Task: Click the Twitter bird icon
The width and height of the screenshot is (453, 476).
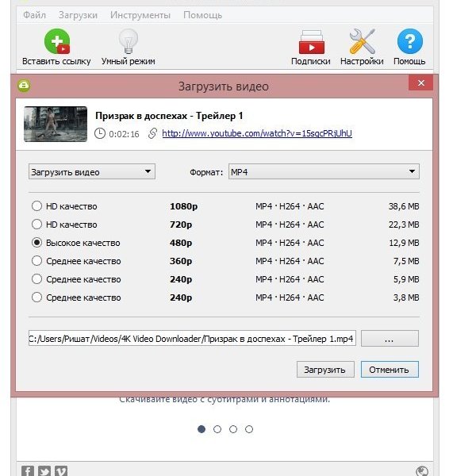Action: pos(44,470)
